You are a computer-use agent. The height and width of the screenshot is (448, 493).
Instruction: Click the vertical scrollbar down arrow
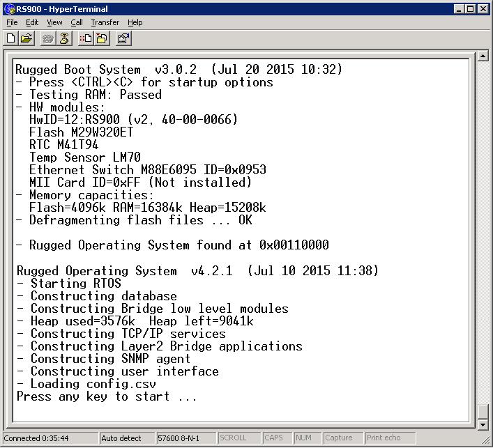483,424
